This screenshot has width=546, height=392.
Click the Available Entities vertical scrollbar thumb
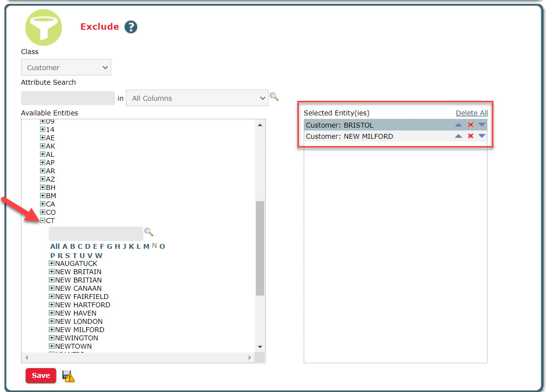(260, 247)
